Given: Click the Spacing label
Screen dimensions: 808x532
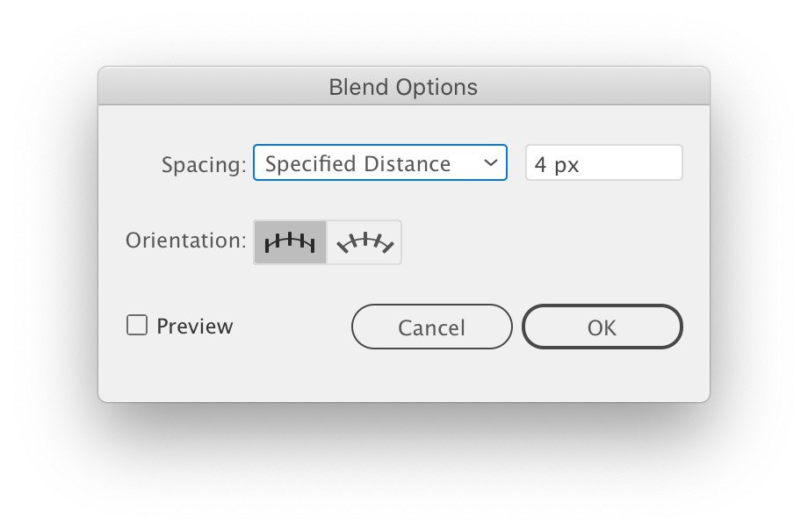Looking at the screenshot, I should pos(204,165).
